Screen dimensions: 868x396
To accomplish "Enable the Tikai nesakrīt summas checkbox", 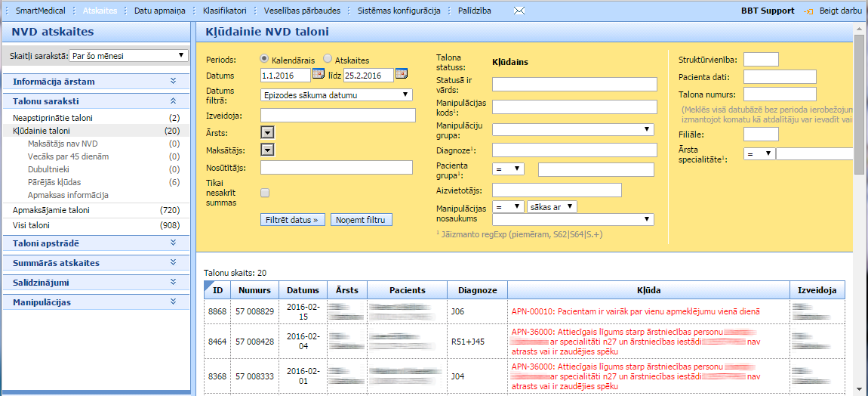I will tap(265, 193).
